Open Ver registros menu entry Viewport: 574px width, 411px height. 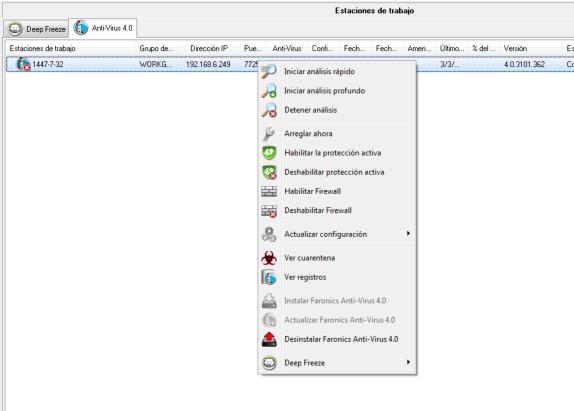point(337,277)
